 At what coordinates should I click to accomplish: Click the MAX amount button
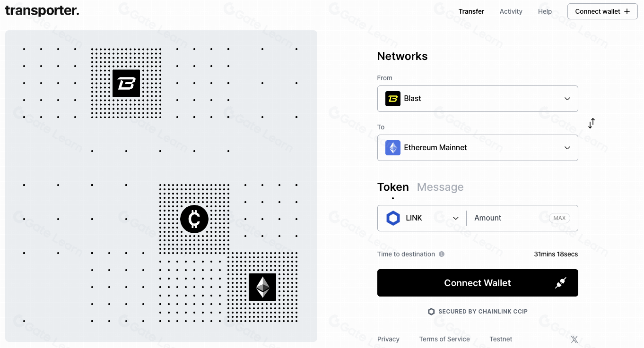[559, 218]
